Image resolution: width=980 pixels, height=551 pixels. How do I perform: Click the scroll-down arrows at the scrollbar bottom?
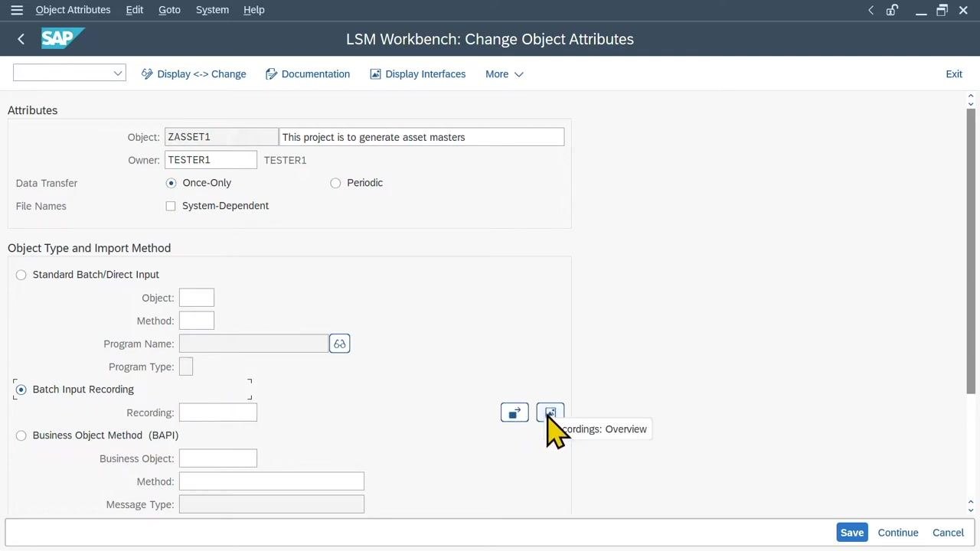[x=971, y=507]
